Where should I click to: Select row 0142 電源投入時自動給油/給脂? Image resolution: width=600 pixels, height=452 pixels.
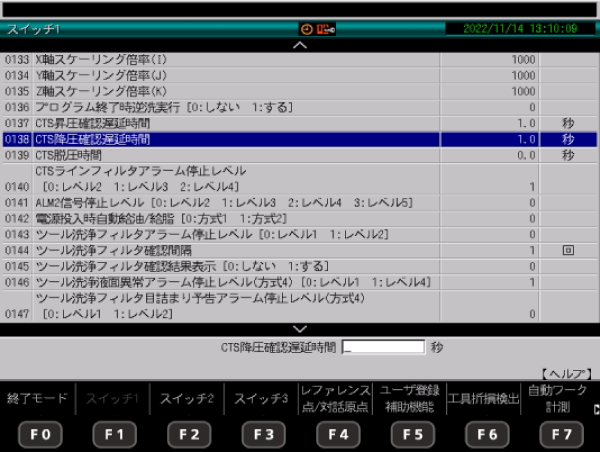tap(300, 219)
